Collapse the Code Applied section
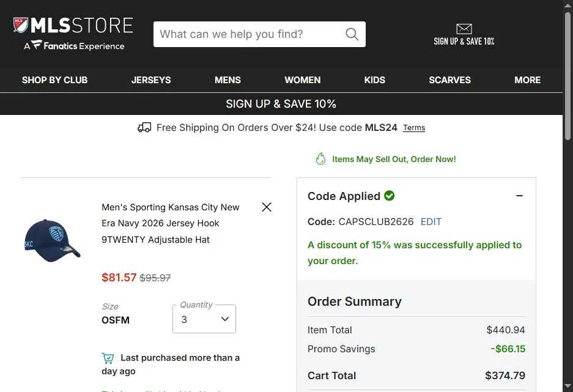Viewport: 573px width, 392px height. click(519, 196)
